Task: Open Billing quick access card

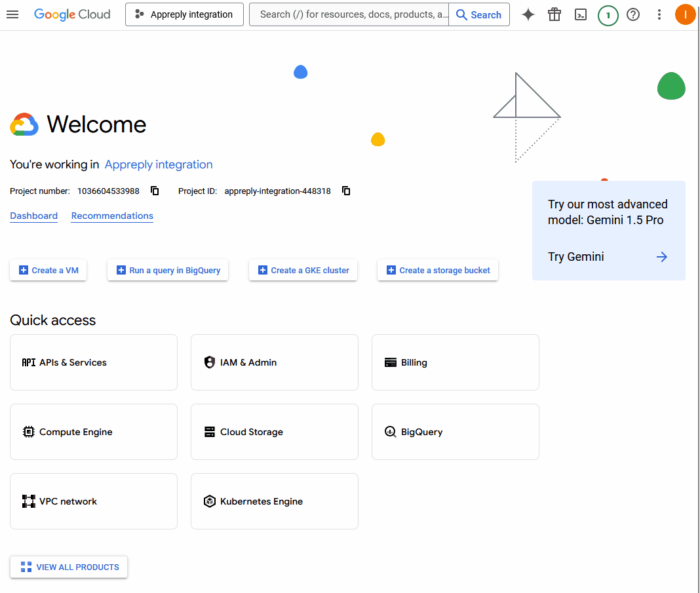Action: click(x=456, y=362)
